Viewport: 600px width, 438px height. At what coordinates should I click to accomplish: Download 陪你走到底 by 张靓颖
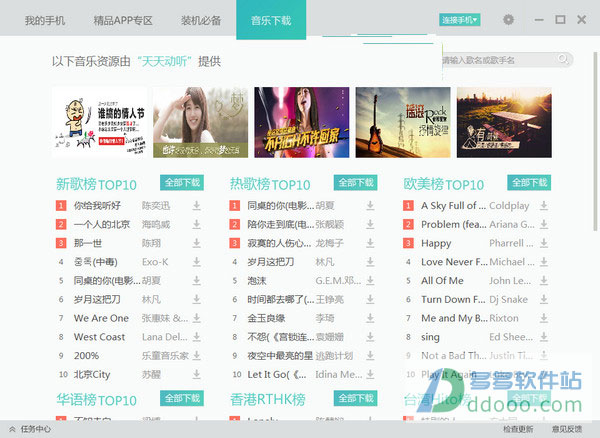(x=370, y=225)
